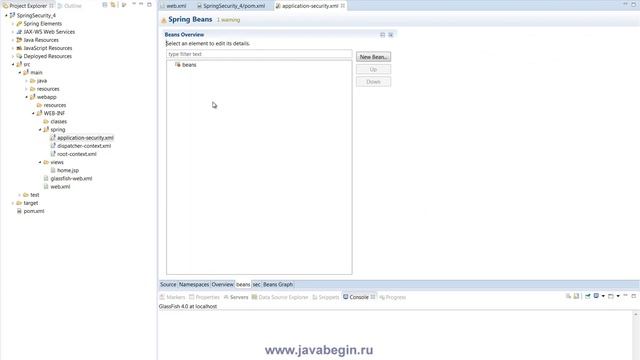Collapse the WEB-INF folder
The image size is (640, 360).
(x=33, y=113)
